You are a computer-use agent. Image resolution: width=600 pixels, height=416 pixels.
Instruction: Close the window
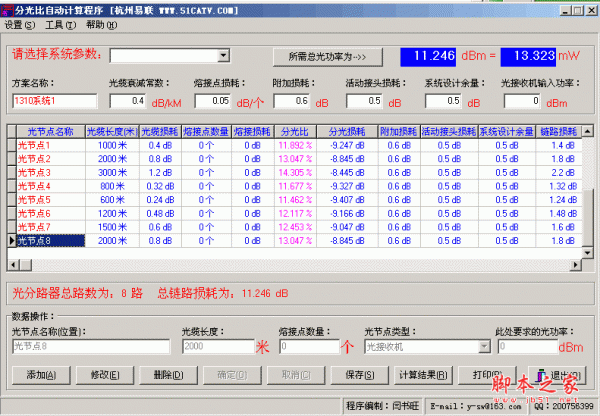pos(592,11)
